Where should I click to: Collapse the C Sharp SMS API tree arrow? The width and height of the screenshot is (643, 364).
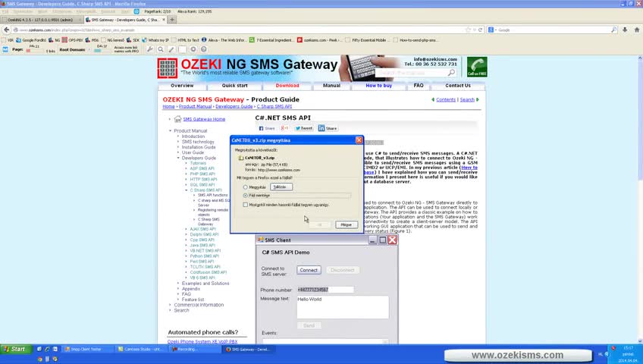(x=187, y=190)
